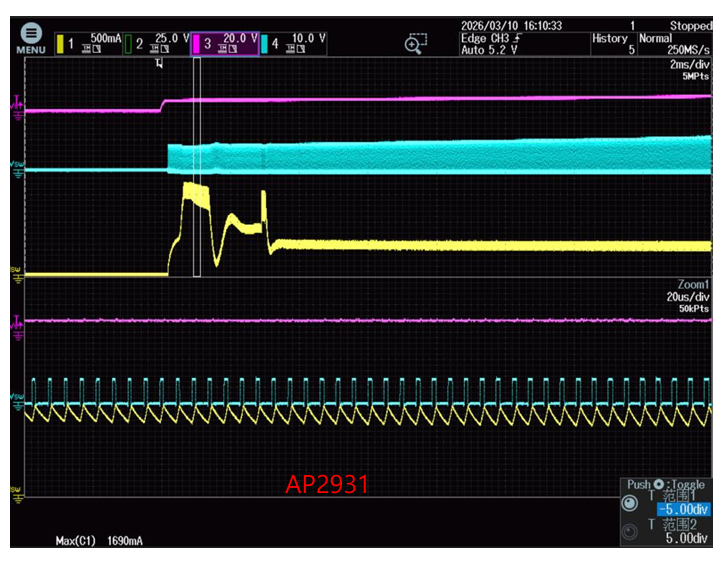
Task: Select the lower range 2 knob radio button
Action: click(x=632, y=532)
